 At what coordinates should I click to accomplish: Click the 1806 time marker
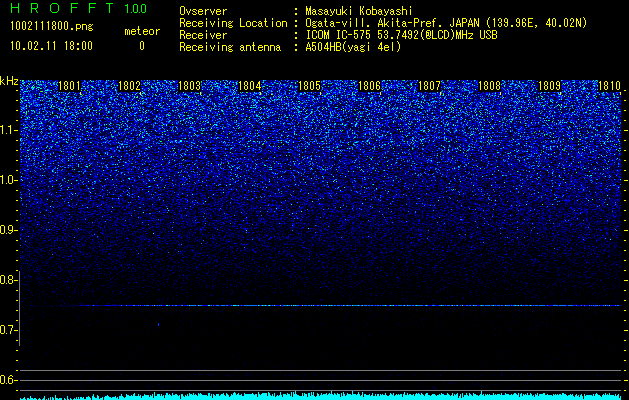coord(369,86)
